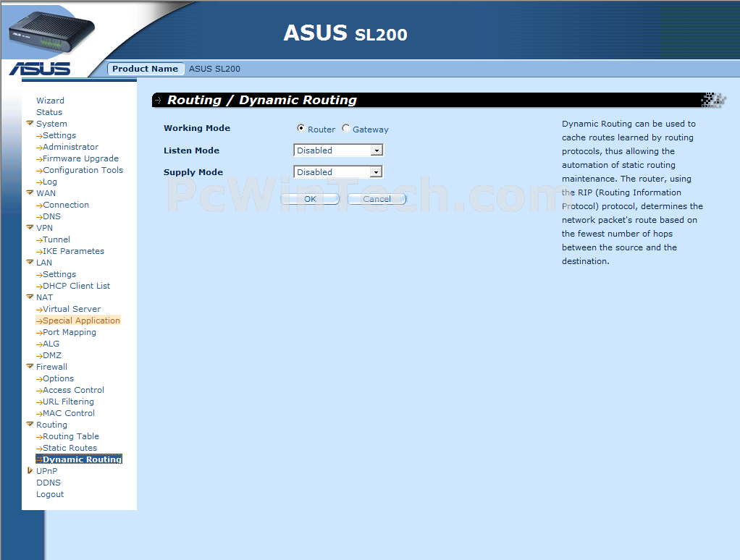Collapse the Routing section arrow
This screenshot has height=560, width=740.
30,424
